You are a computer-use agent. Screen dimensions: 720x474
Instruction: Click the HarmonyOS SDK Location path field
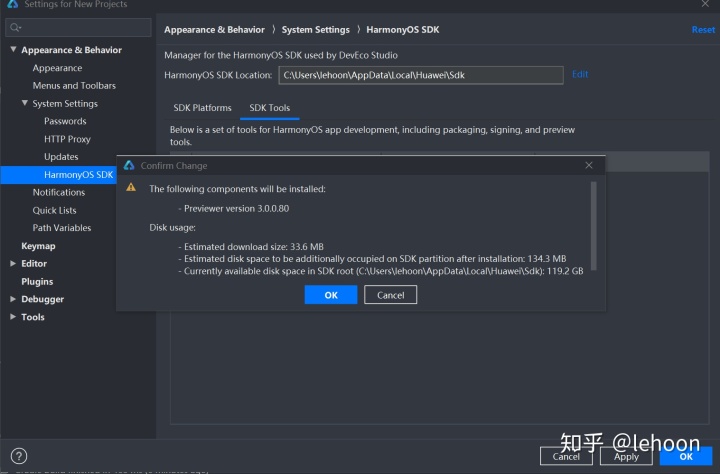coord(421,75)
